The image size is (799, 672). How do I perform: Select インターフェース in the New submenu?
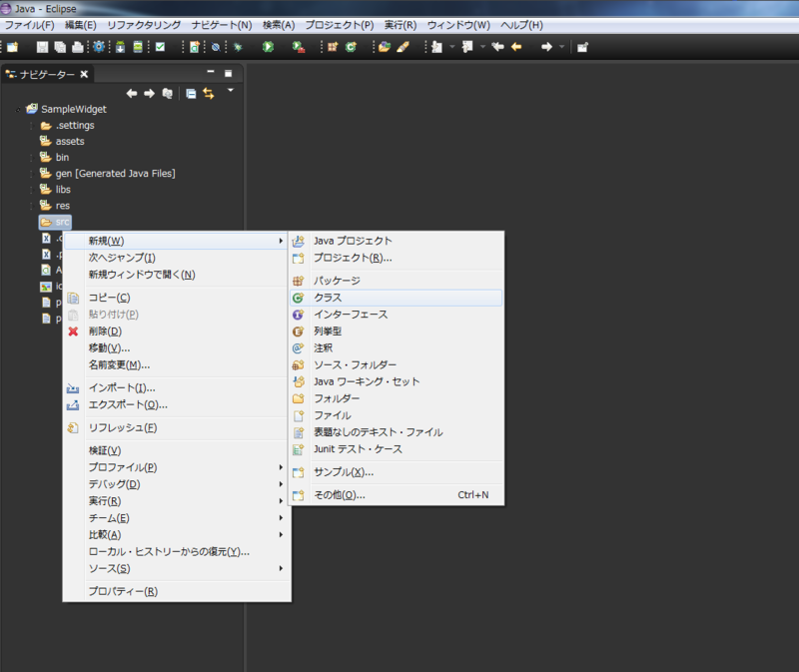396,315
